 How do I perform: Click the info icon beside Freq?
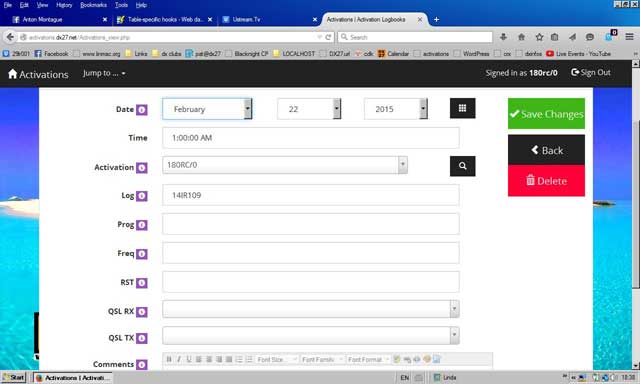142,254
